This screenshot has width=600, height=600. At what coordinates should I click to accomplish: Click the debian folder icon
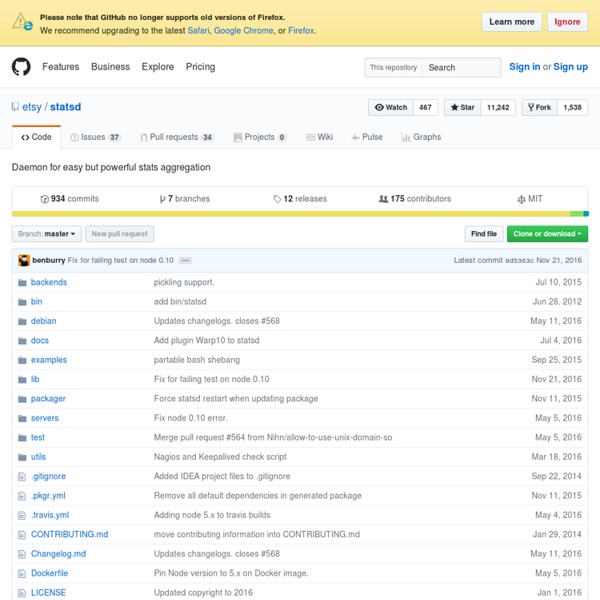point(22,321)
